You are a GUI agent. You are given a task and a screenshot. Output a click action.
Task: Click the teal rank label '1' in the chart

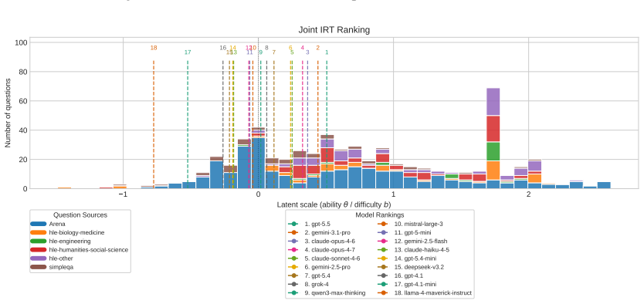point(327,52)
